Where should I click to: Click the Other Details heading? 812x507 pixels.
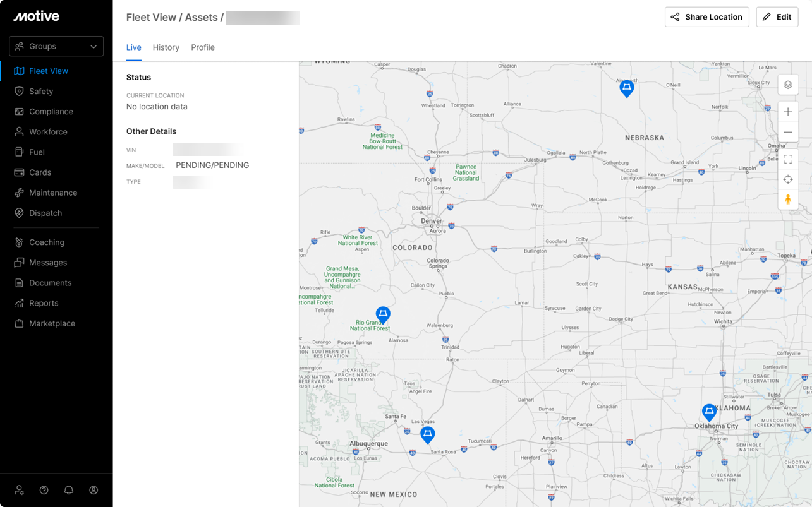(151, 131)
